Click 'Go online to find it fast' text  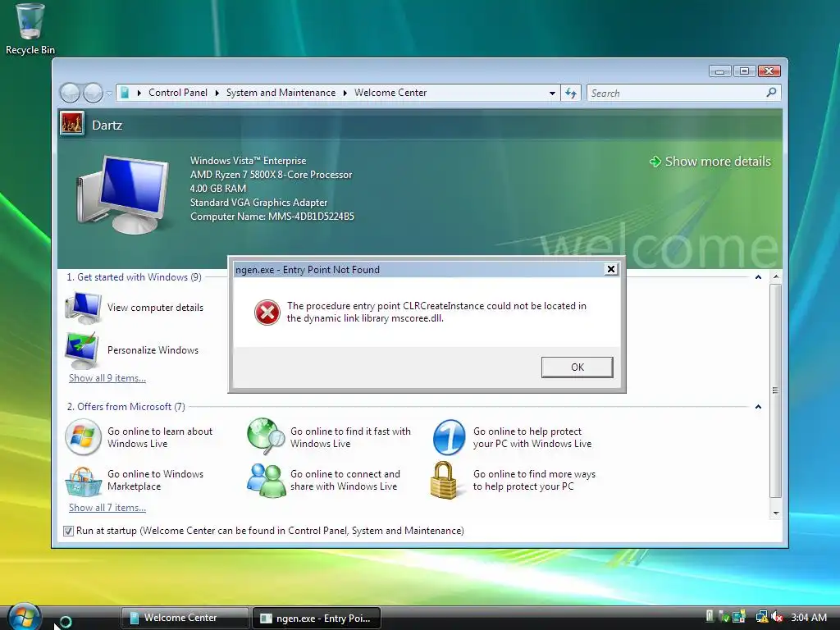[350, 437]
